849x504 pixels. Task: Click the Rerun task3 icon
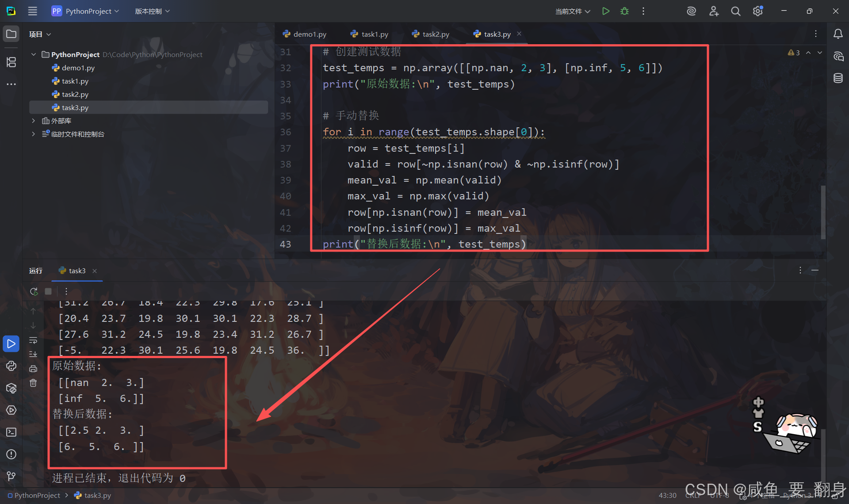[34, 291]
